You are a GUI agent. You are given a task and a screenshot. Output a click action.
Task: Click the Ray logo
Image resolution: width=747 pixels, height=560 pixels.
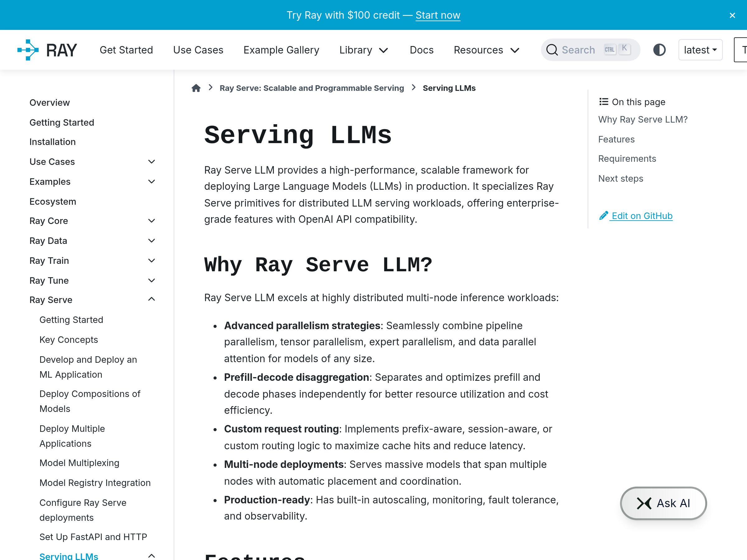pyautogui.click(x=47, y=50)
